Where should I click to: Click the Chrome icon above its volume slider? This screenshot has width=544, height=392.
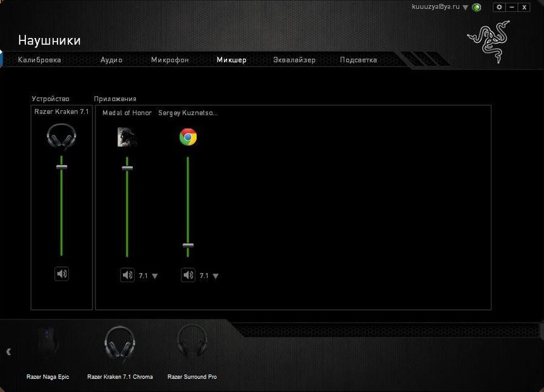click(188, 137)
